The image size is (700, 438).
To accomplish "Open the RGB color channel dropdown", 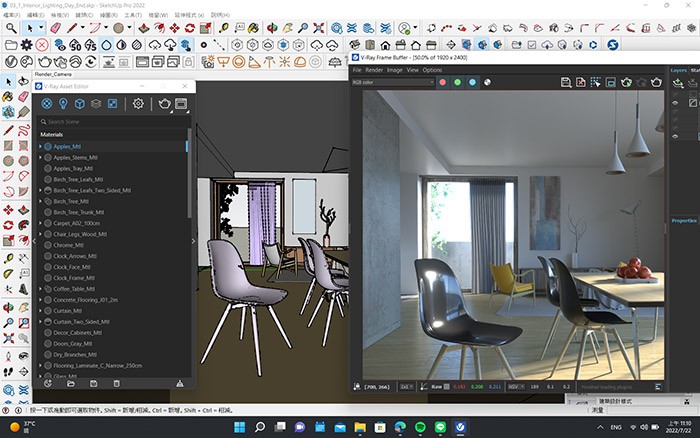I will [392, 82].
